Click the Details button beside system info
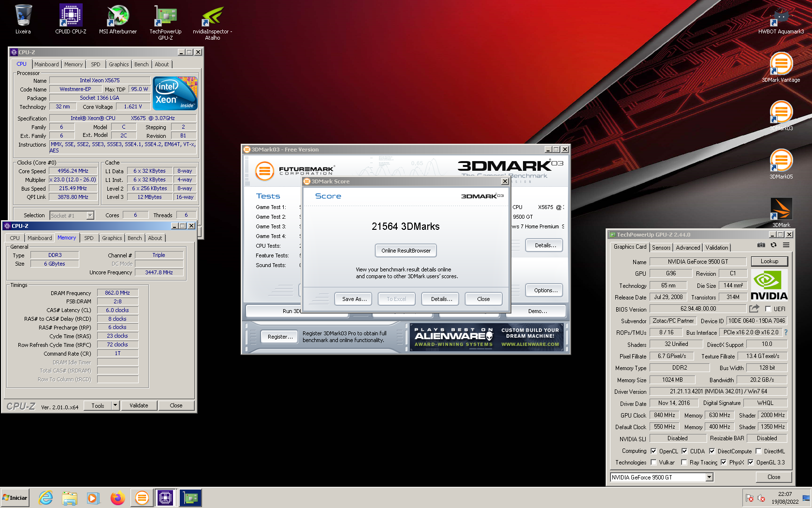 545,245
